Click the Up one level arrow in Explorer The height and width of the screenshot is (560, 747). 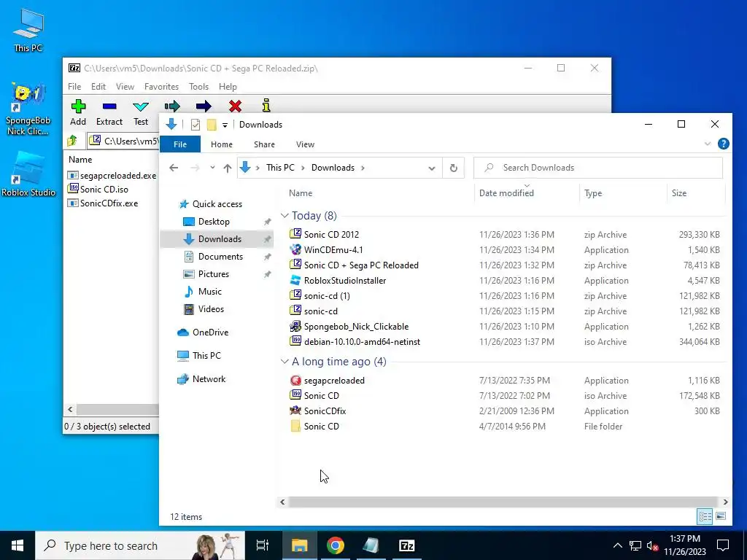[228, 168]
